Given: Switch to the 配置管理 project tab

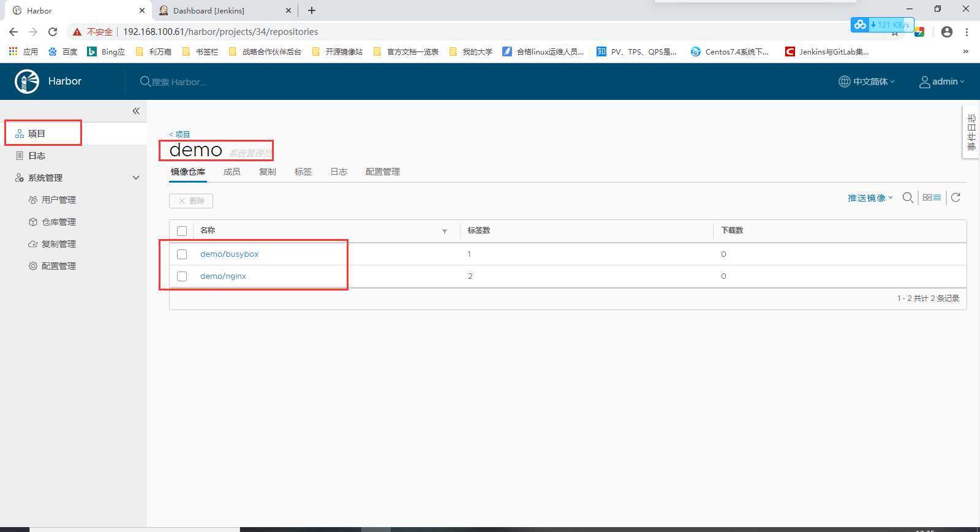Looking at the screenshot, I should click(x=383, y=172).
